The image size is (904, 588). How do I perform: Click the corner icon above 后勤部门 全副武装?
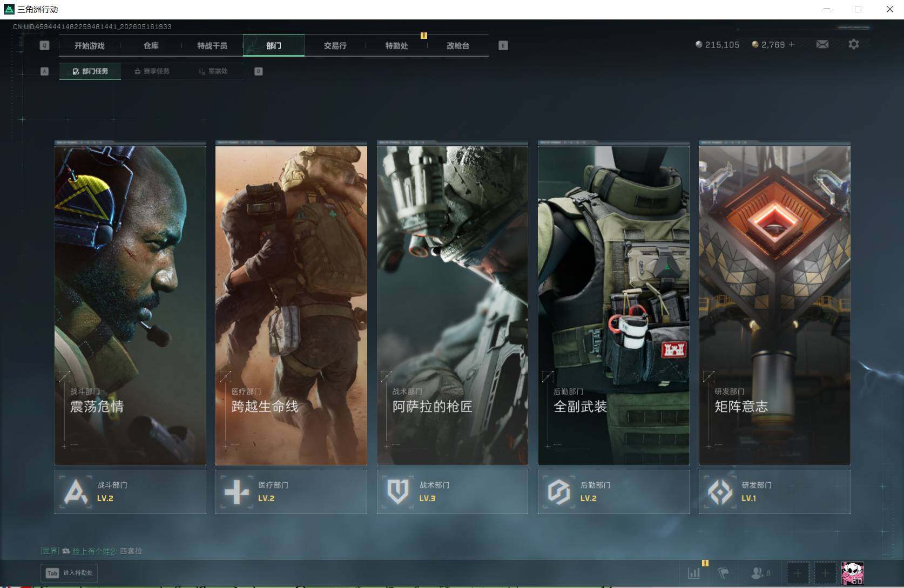[548, 376]
